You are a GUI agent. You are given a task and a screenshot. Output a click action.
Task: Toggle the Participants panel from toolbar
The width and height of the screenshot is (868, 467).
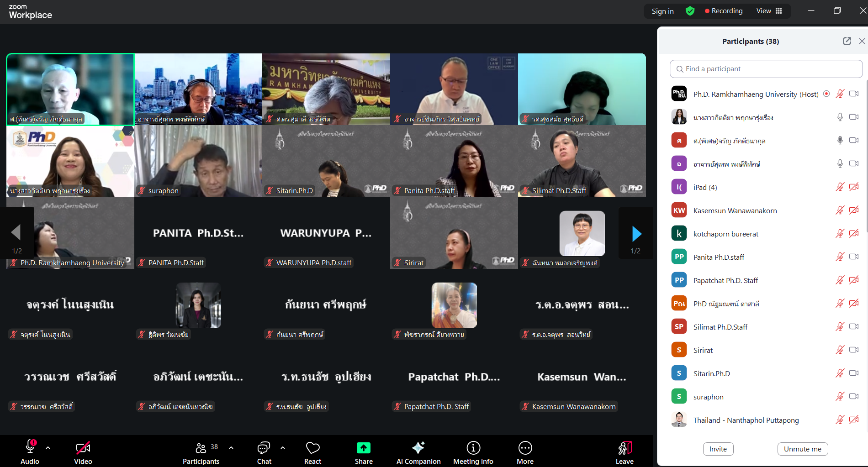pos(201,452)
